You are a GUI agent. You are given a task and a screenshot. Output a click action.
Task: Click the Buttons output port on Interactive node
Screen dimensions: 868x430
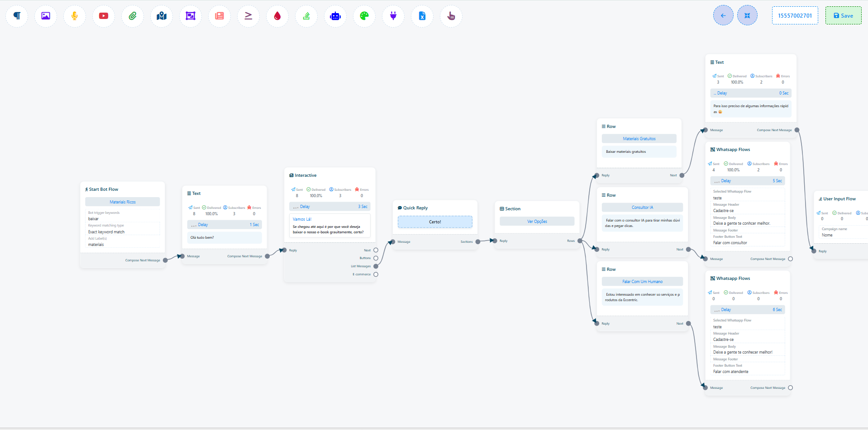376,258
